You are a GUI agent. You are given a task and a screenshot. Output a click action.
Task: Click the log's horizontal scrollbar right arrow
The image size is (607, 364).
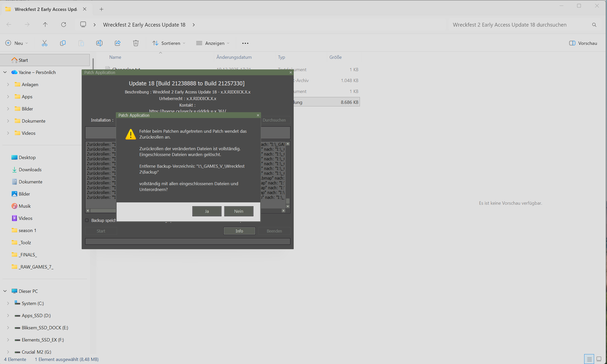coord(283,210)
